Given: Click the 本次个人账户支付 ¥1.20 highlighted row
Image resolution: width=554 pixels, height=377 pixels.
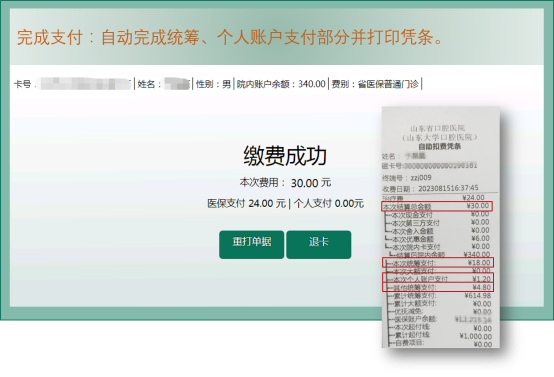Looking at the screenshot, I should (438, 277).
